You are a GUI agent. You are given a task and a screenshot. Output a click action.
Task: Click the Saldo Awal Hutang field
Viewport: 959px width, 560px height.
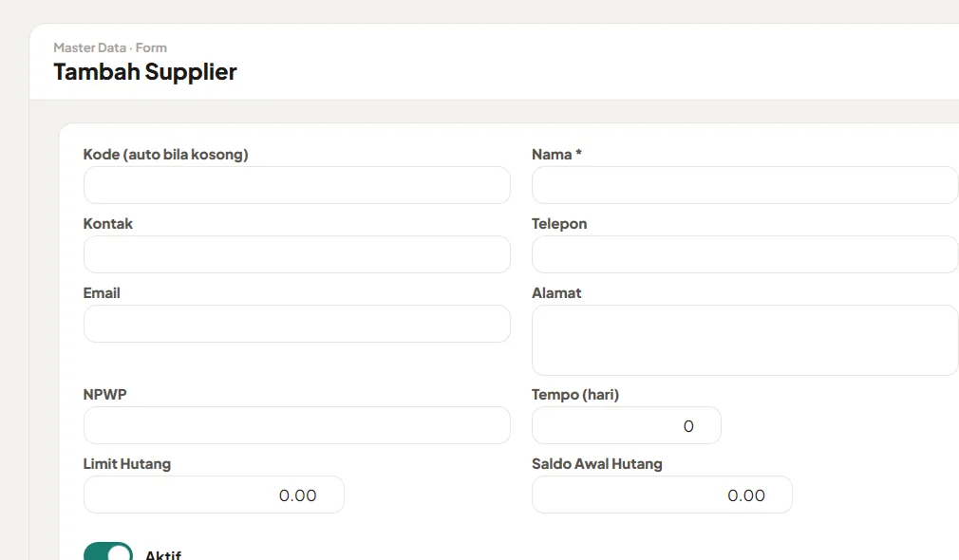663,495
